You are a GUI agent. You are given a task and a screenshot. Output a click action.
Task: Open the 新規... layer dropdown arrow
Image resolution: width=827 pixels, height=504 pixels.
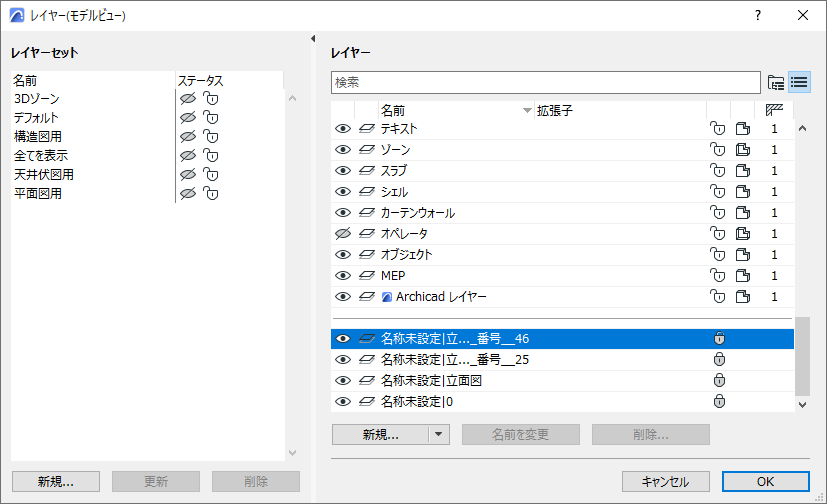[x=438, y=434]
